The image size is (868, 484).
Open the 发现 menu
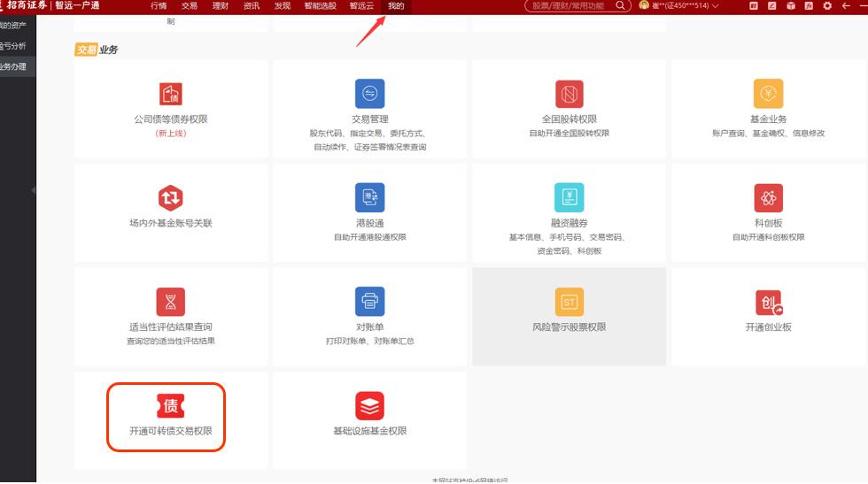283,5
